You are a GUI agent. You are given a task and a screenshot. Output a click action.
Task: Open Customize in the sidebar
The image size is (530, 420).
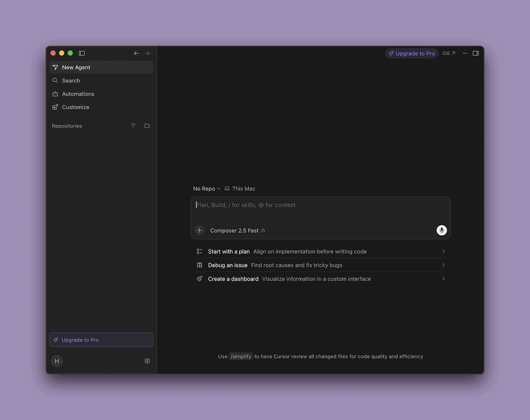pyautogui.click(x=101, y=107)
